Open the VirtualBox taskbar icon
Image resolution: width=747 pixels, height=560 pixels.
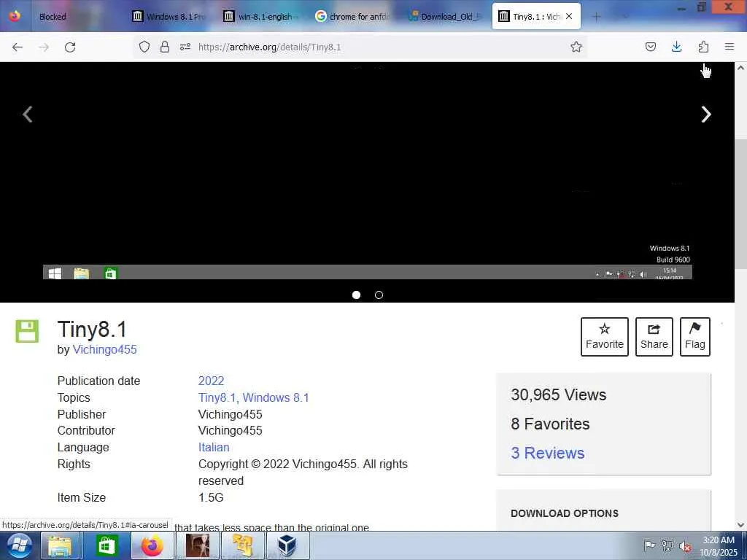287,545
